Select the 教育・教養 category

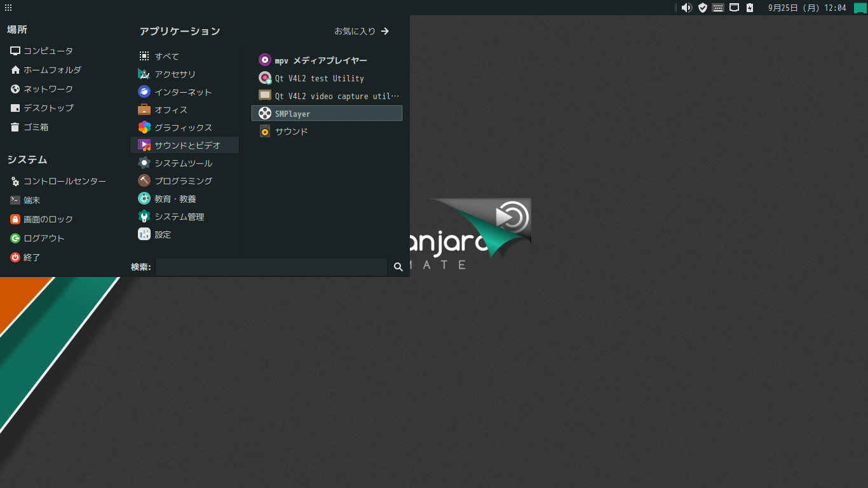184,198
